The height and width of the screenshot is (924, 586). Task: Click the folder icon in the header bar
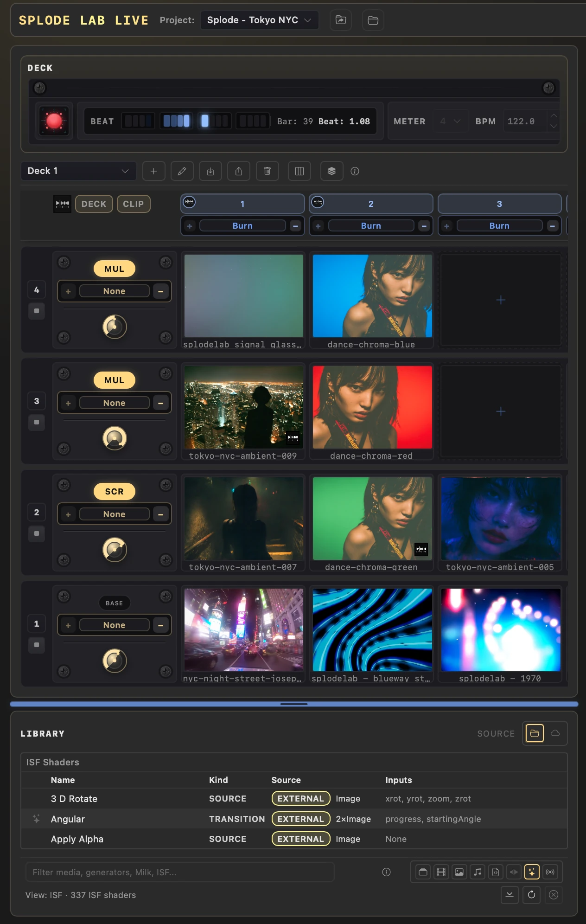[x=373, y=20]
